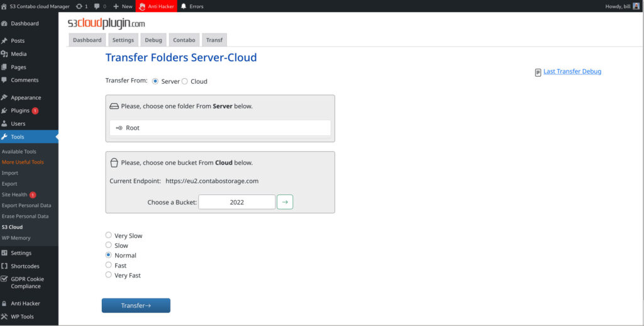
Task: Click the Shortcodes brackets icon in sidebar
Action: (x=4, y=266)
